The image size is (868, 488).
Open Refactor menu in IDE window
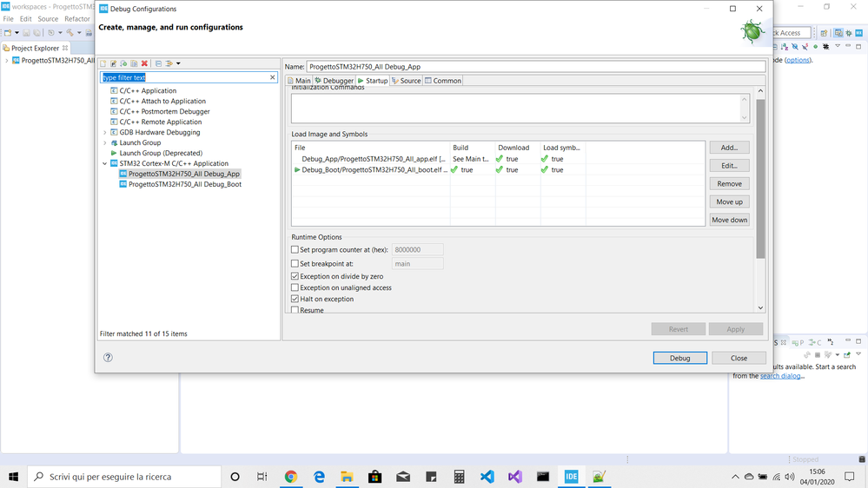[x=77, y=19]
